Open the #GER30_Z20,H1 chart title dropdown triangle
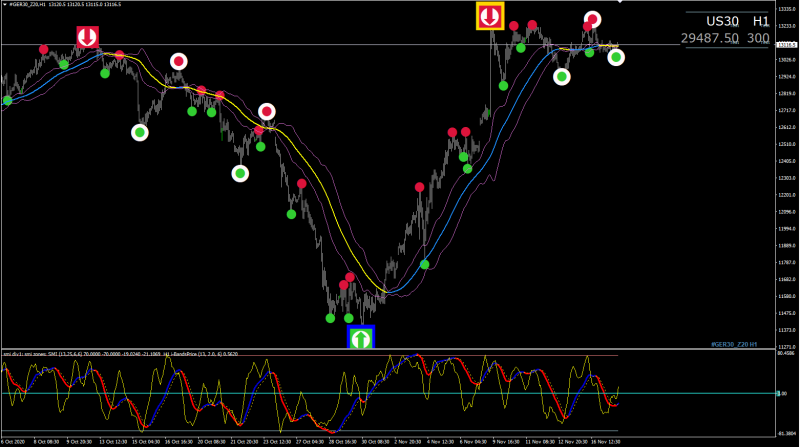This screenshot has width=800, height=447. [x=5, y=4]
